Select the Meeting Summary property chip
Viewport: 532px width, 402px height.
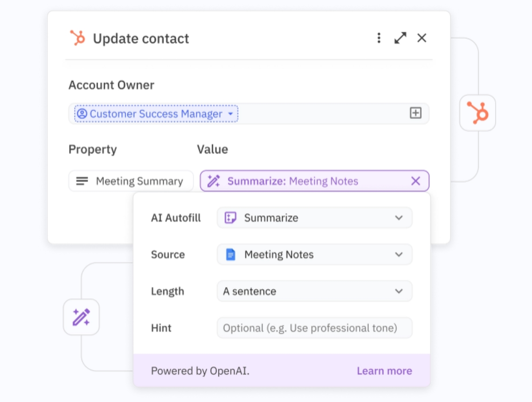tap(131, 181)
